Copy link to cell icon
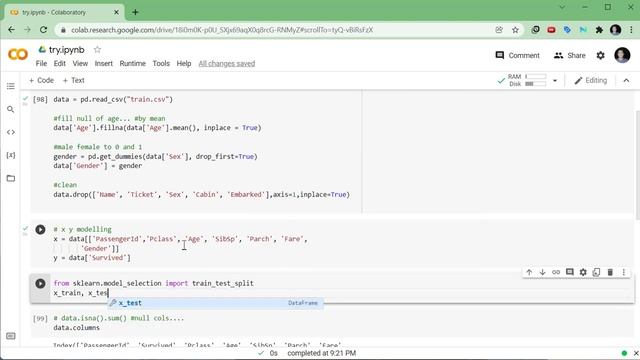 point(556,272)
